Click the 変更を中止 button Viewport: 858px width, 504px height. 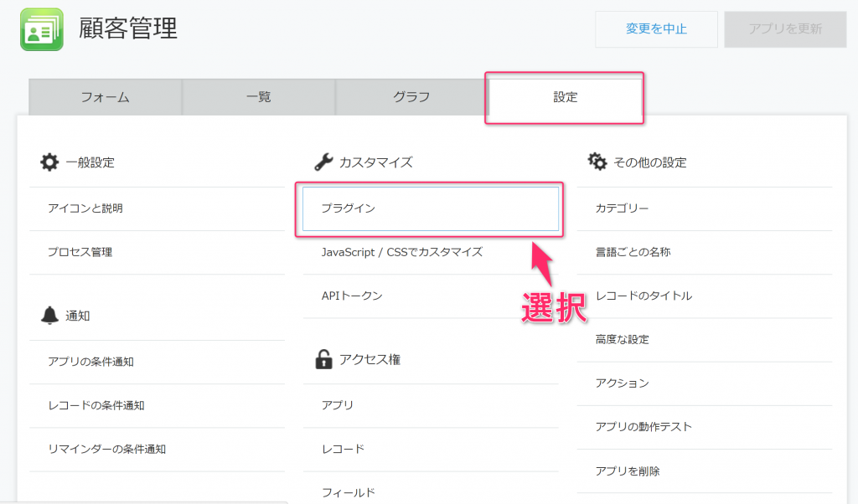click(x=656, y=29)
